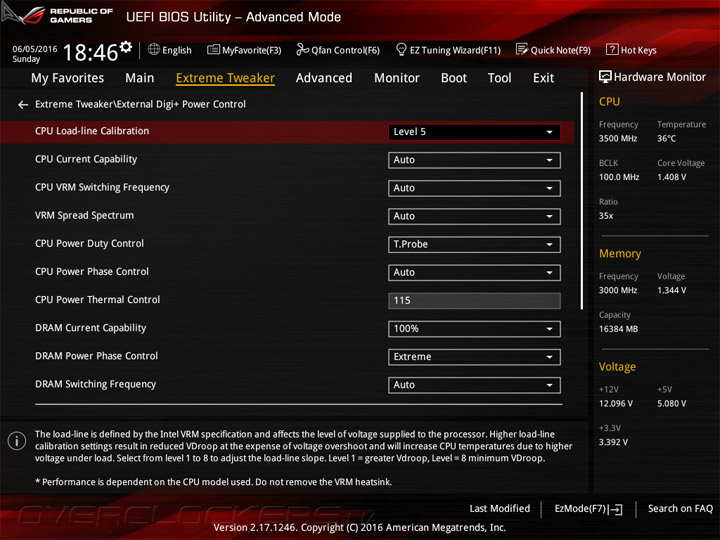Select CPU Load-line Calibration label
The width and height of the screenshot is (720, 540).
point(92,131)
